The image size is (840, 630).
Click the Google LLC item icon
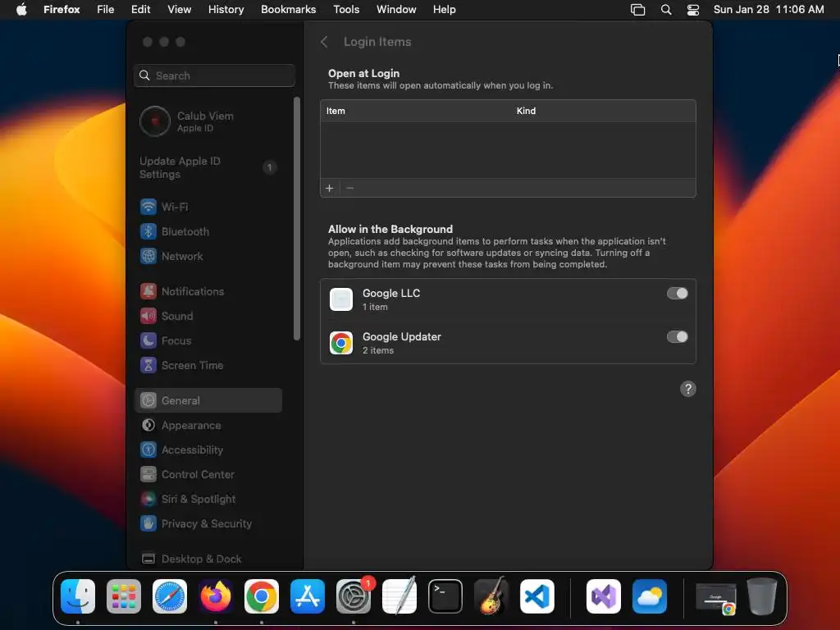tap(341, 299)
